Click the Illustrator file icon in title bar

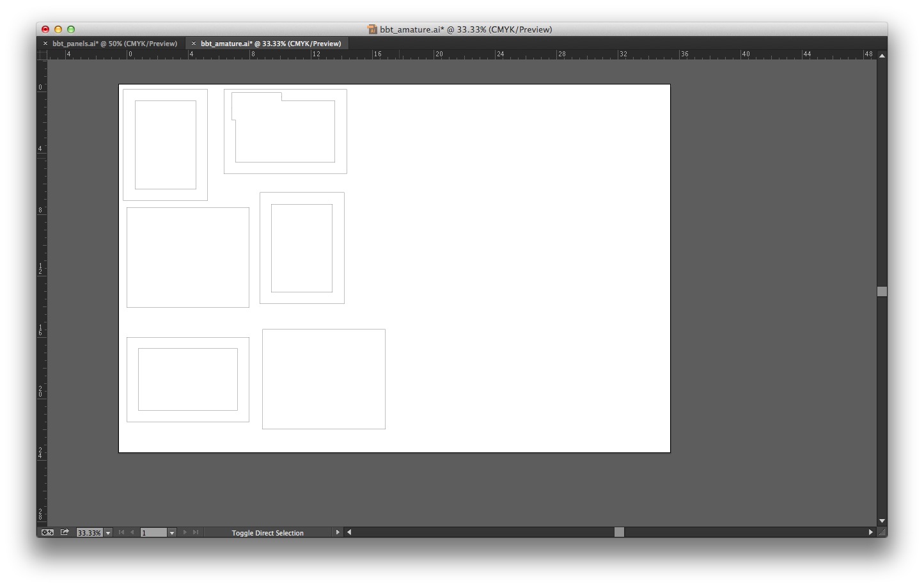[x=372, y=29]
